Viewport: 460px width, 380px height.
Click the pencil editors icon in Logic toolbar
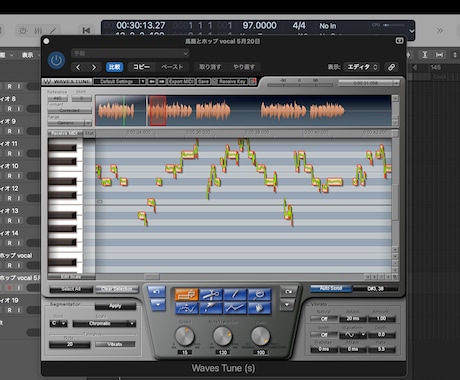click(53, 31)
